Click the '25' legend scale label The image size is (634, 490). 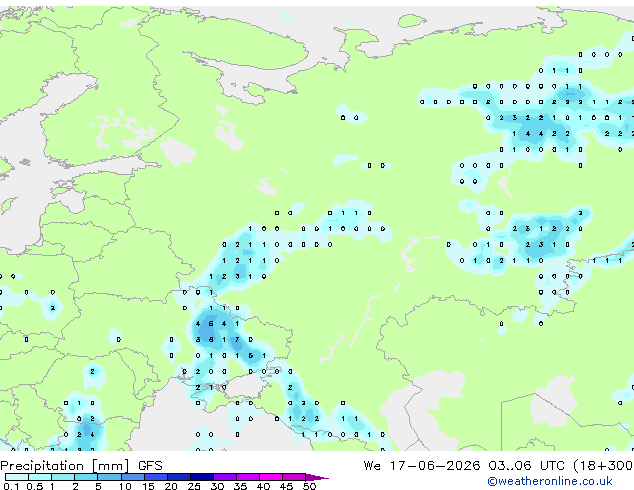point(194,486)
